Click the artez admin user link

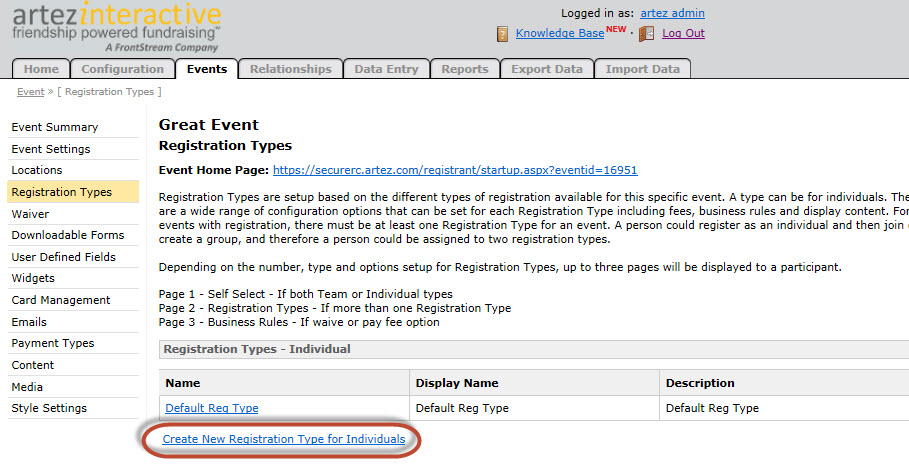[672, 13]
